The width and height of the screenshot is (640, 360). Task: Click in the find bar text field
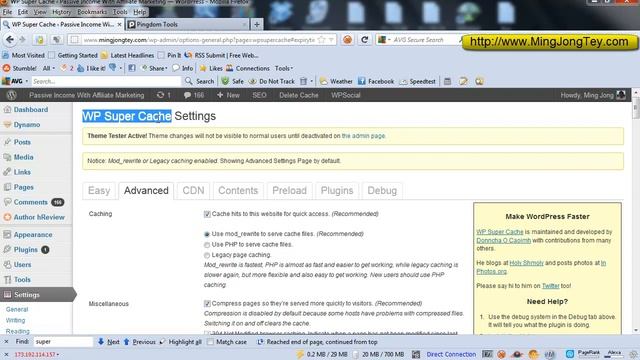[63, 342]
